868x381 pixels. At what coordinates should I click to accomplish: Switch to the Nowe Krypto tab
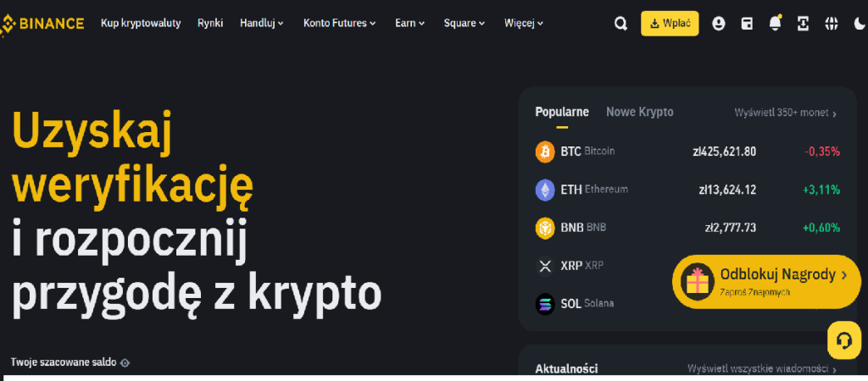pos(640,113)
